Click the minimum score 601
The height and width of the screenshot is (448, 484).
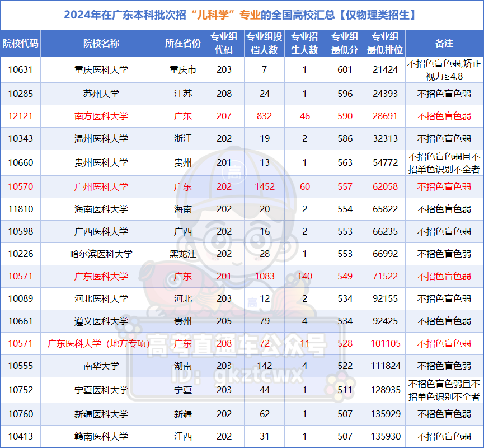[x=345, y=70]
